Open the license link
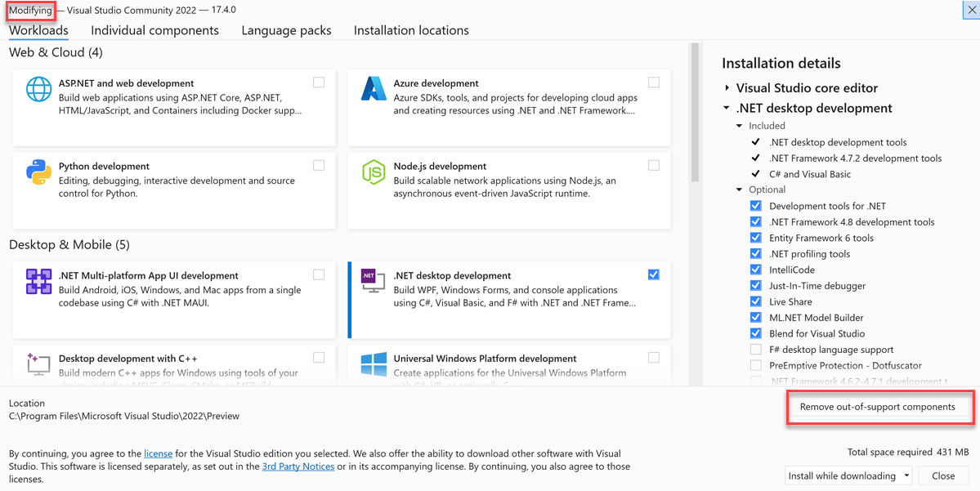Image resolution: width=980 pixels, height=491 pixels. (159, 453)
